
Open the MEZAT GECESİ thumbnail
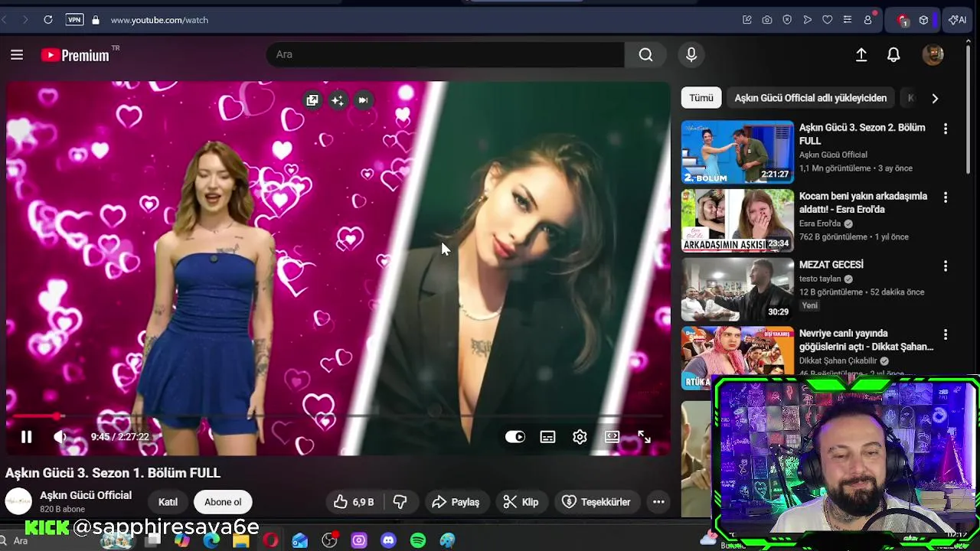point(737,289)
